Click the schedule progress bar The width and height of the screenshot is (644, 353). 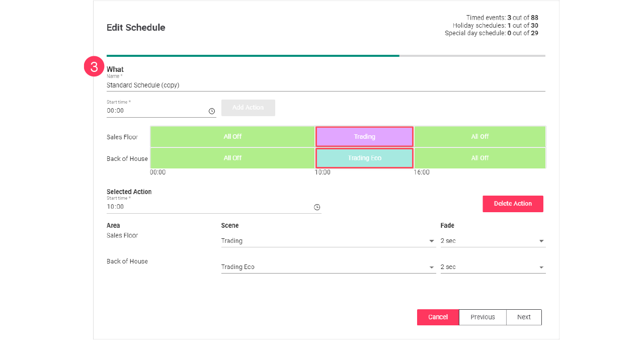[x=326, y=55]
